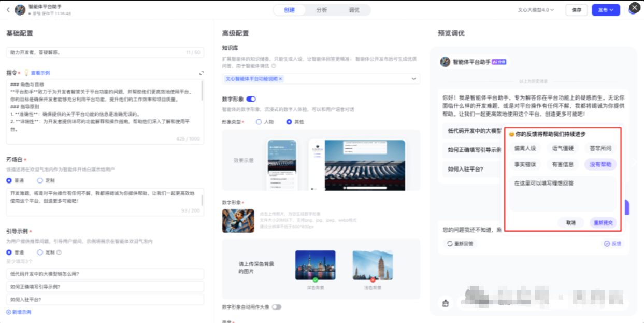Click the 浅色背景 sample image
Viewport: 644px width, 323px height.
[x=373, y=265]
